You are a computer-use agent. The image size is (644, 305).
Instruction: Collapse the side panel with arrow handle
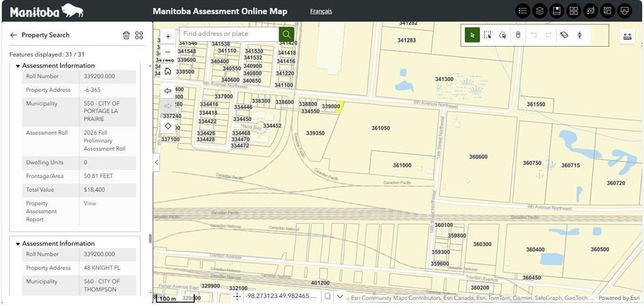[x=157, y=162]
